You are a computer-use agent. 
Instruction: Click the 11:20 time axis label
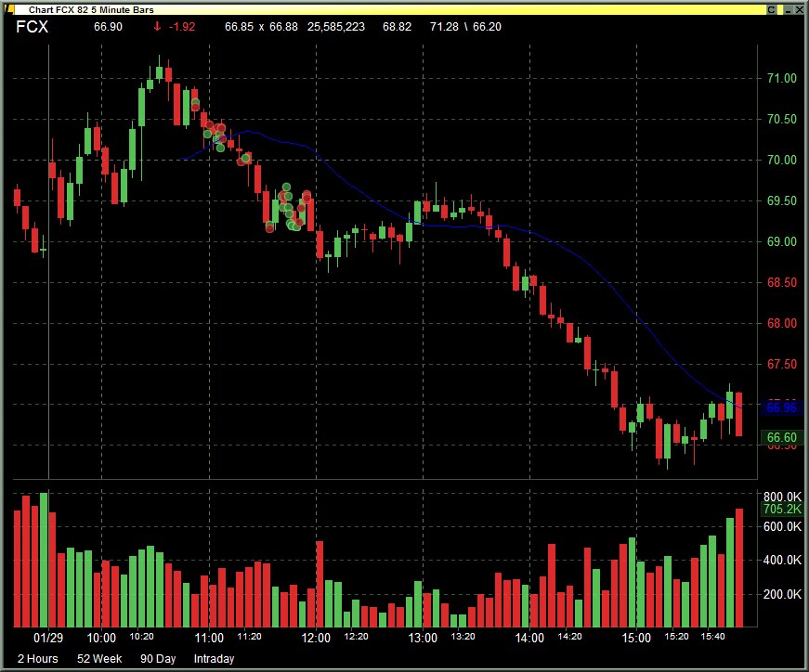[249, 637]
